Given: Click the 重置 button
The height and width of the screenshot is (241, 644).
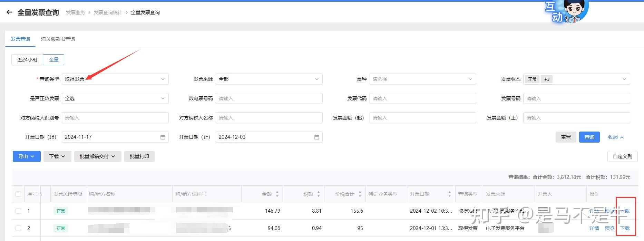Looking at the screenshot, I should pos(566,137).
